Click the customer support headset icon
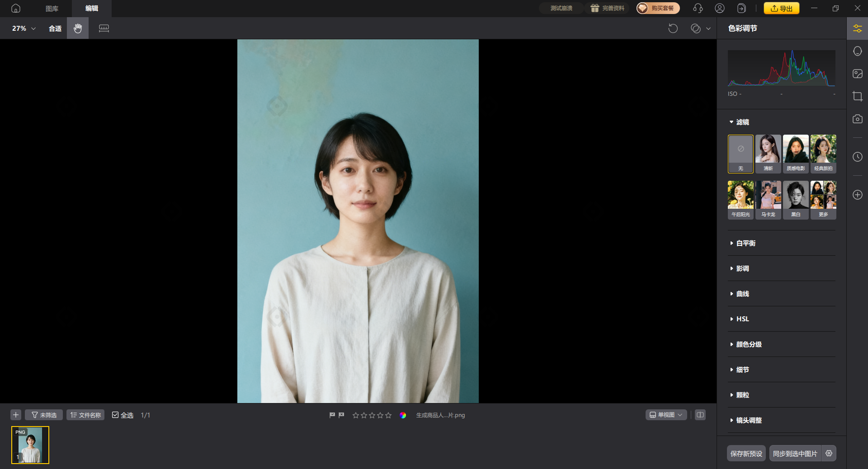This screenshot has height=469, width=868. (x=698, y=8)
